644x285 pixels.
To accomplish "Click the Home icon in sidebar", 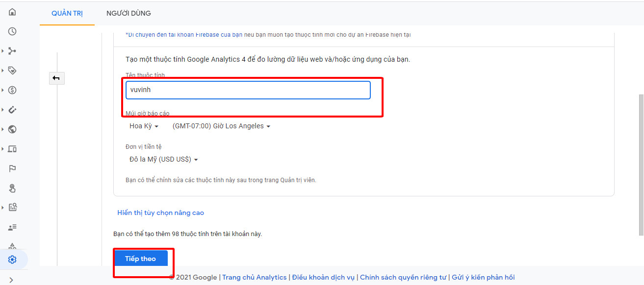I will click(12, 12).
